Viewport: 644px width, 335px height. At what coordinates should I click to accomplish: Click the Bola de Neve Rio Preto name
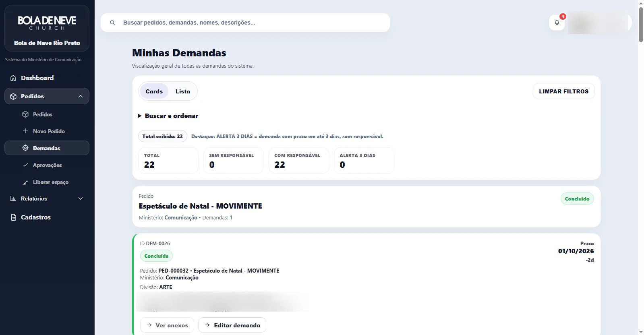tap(47, 43)
